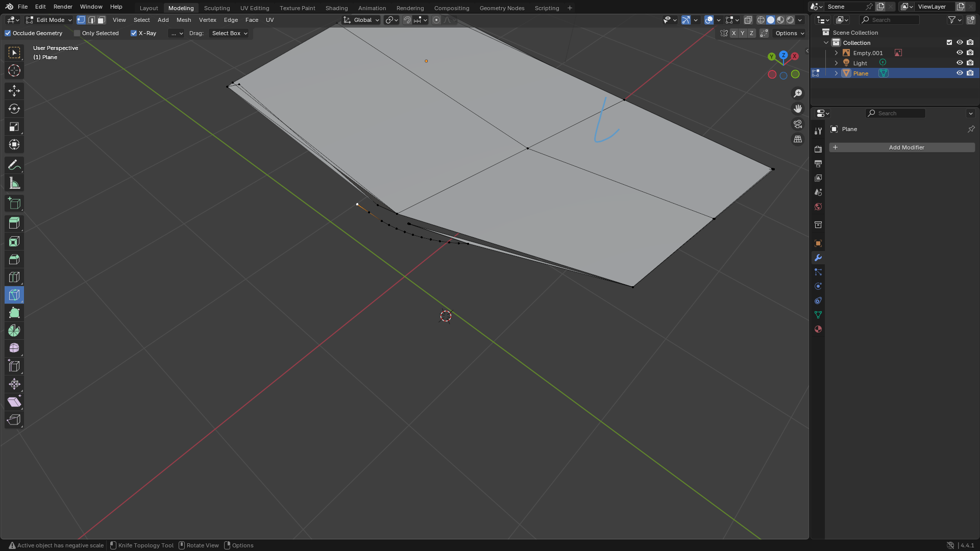Hide the Light object in outliner
Image resolution: width=980 pixels, height=551 pixels.
click(x=960, y=63)
